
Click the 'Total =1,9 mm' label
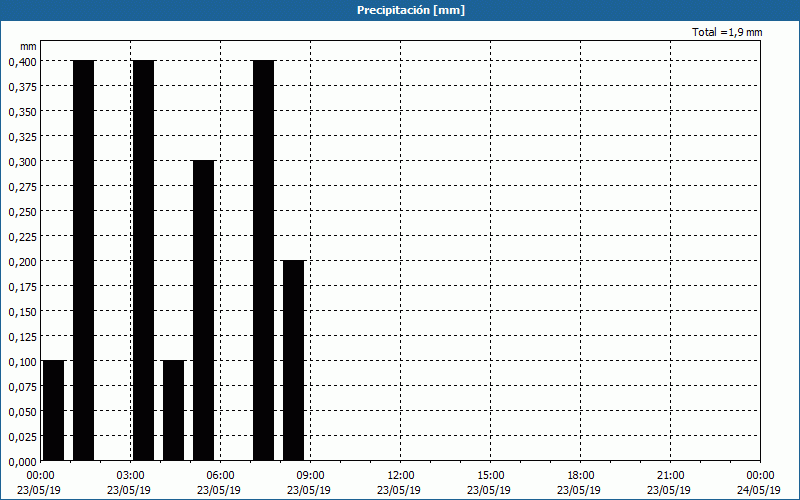coord(727,32)
